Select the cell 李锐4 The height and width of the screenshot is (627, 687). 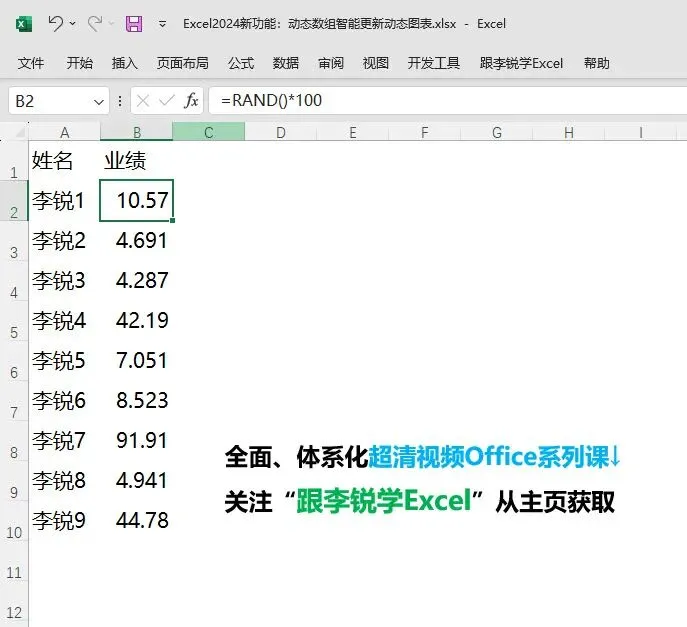pyautogui.click(x=64, y=321)
